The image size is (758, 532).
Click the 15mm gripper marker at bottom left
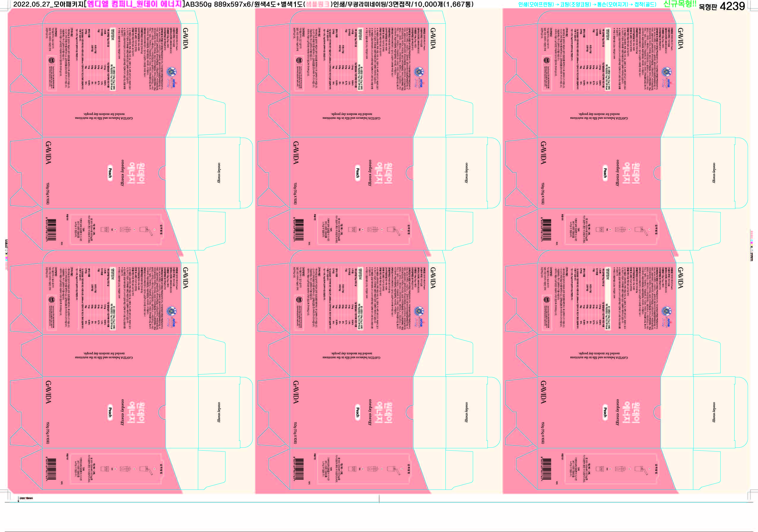pyautogui.click(x=26, y=498)
